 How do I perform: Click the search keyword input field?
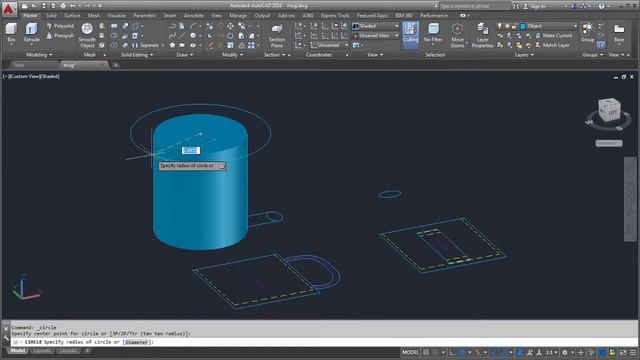[474, 6]
